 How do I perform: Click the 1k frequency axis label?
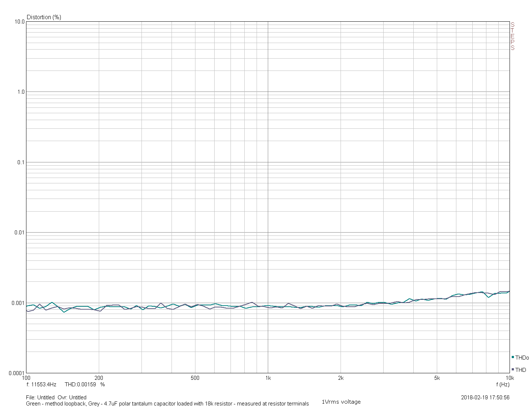[268, 378]
